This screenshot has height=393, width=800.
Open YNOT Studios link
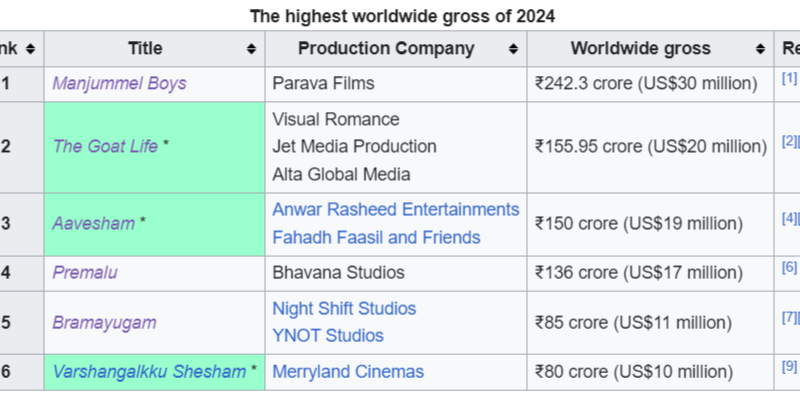coord(328,336)
